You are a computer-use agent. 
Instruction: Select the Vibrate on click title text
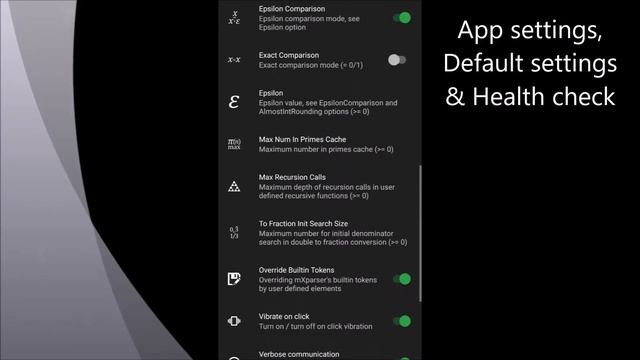[284, 316]
